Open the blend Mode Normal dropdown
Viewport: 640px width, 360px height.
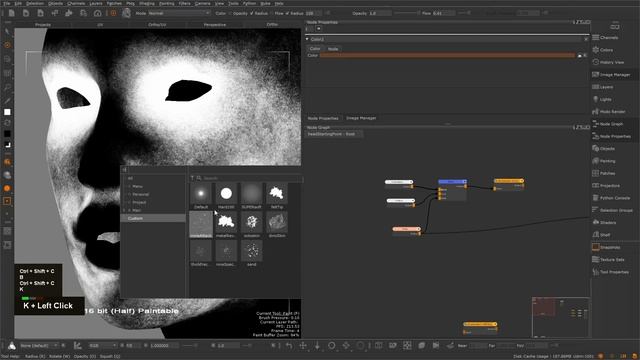tap(179, 13)
